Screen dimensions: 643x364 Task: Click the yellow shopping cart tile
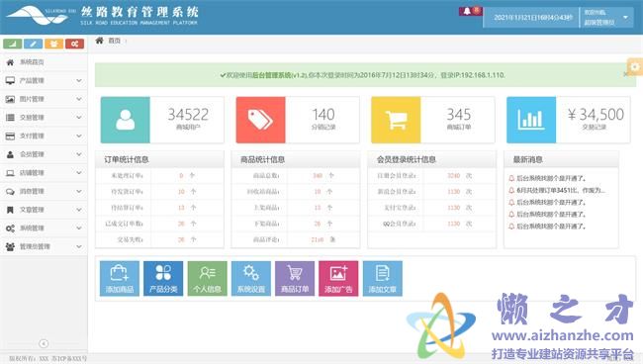[396, 120]
